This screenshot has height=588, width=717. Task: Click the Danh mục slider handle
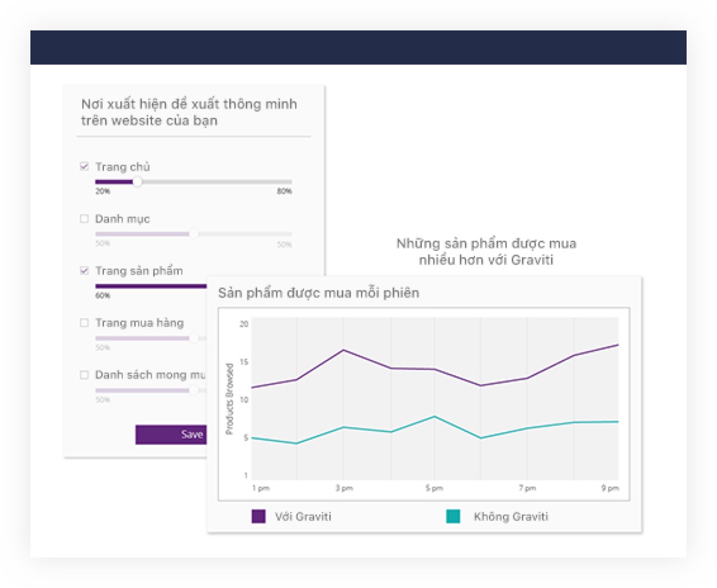pos(194,234)
